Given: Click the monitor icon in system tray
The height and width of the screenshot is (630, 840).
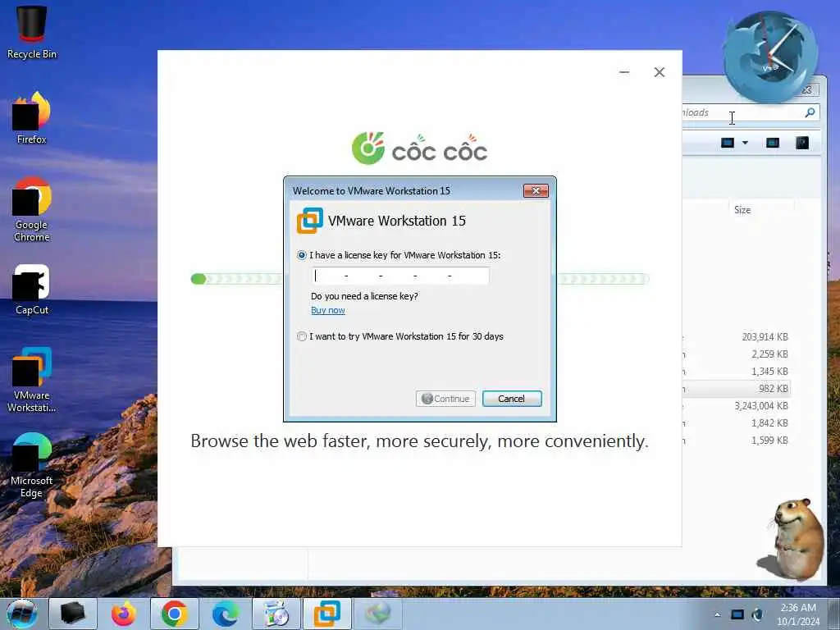Looking at the screenshot, I should point(737,614).
